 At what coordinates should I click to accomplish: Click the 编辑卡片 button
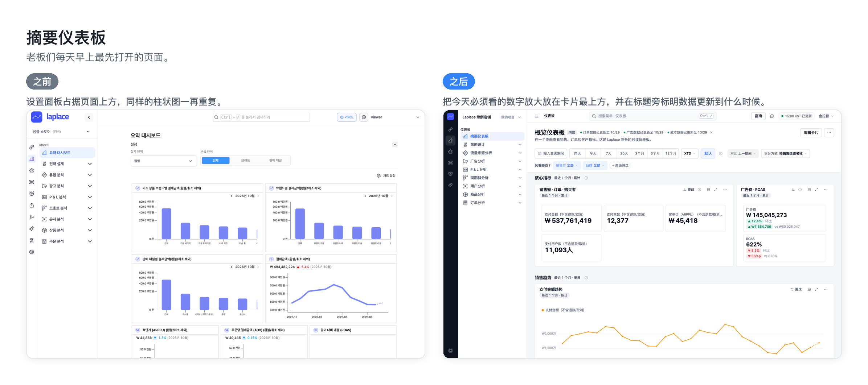pos(811,133)
